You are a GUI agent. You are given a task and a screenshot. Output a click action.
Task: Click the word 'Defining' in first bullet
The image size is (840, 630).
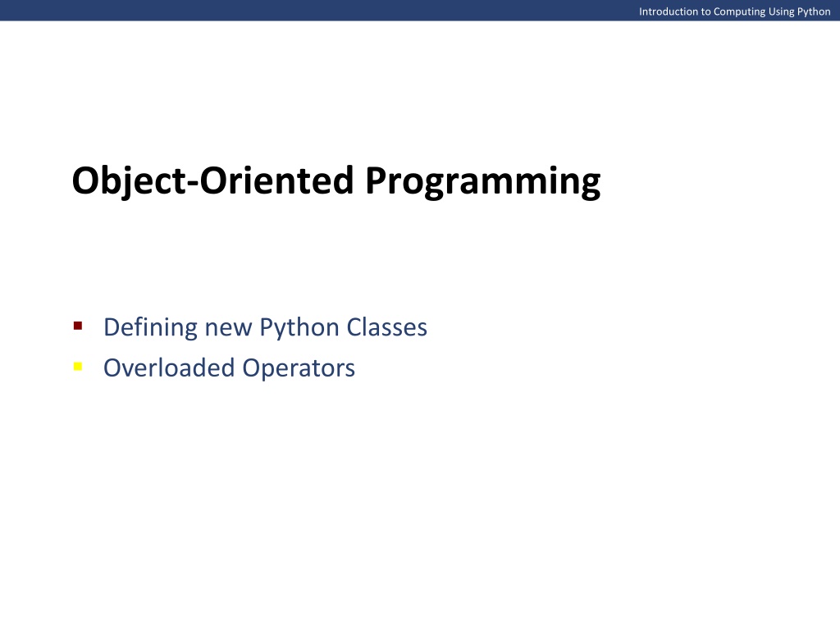tap(150, 327)
